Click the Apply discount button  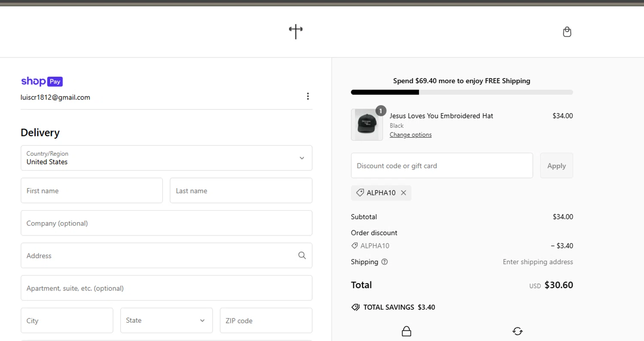coord(556,166)
